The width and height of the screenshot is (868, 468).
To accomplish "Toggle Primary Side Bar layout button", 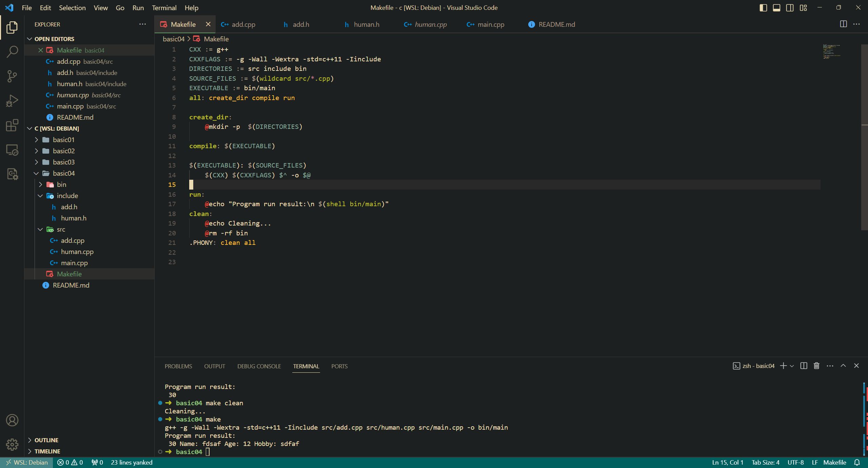I will [763, 7].
